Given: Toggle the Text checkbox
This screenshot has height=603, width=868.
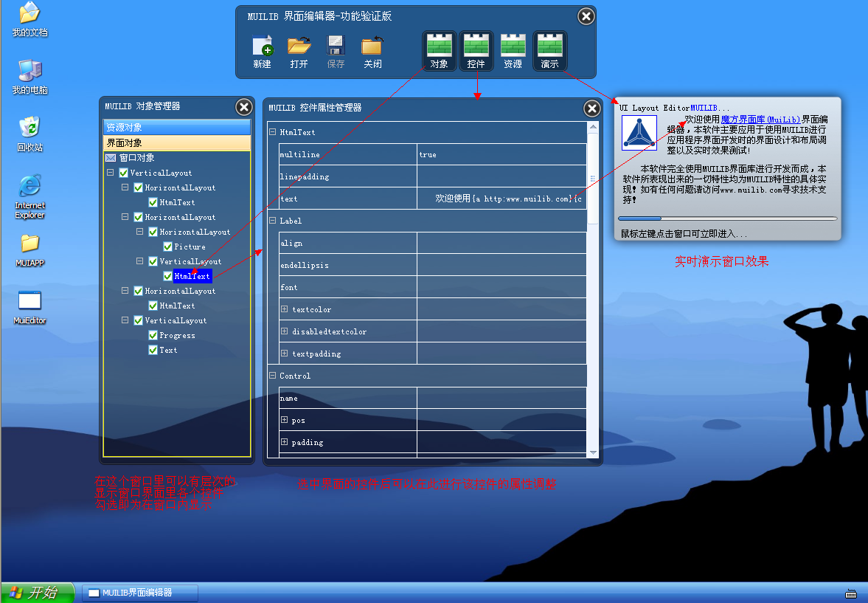Looking at the screenshot, I should pyautogui.click(x=153, y=350).
